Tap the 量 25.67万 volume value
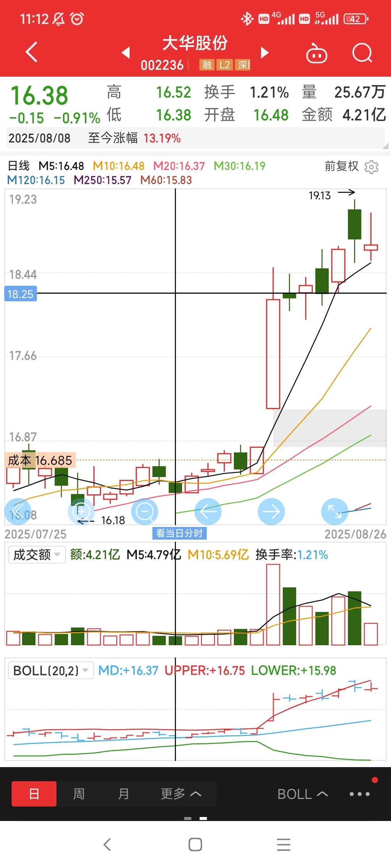The height and width of the screenshot is (868, 391). [360, 93]
